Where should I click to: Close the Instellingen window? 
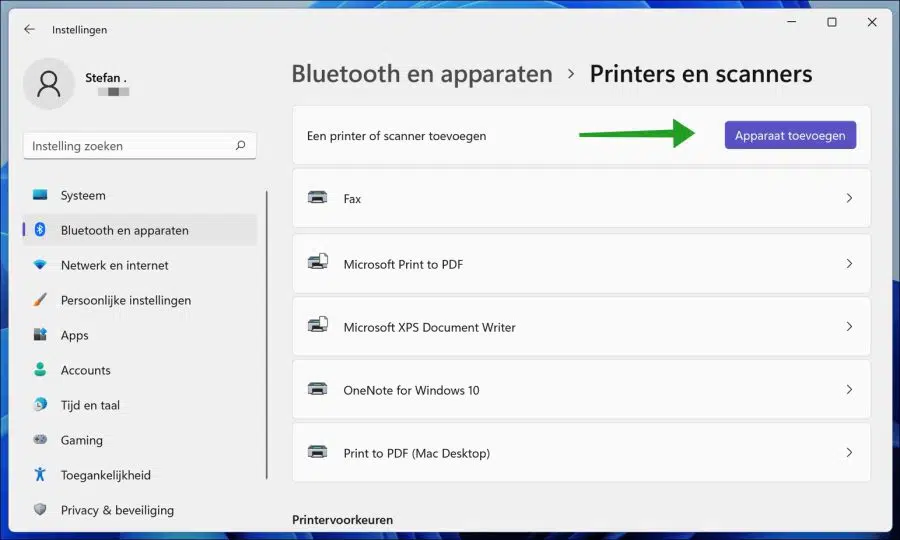(x=872, y=22)
